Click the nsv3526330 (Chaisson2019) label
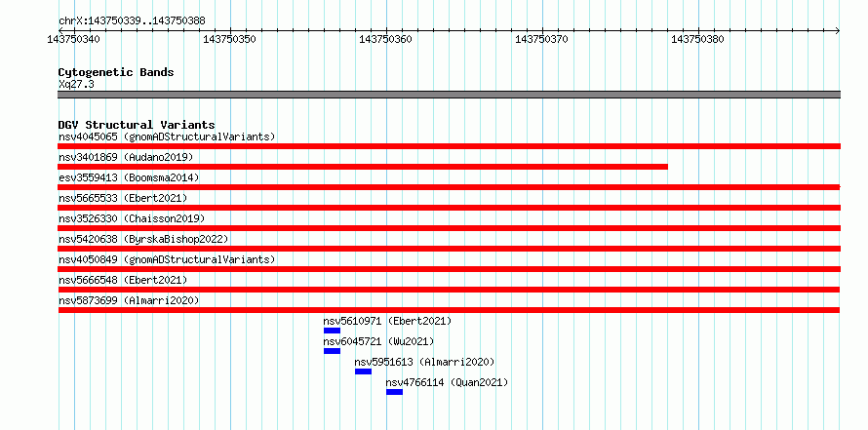This screenshot has height=430, width=868. click(132, 218)
